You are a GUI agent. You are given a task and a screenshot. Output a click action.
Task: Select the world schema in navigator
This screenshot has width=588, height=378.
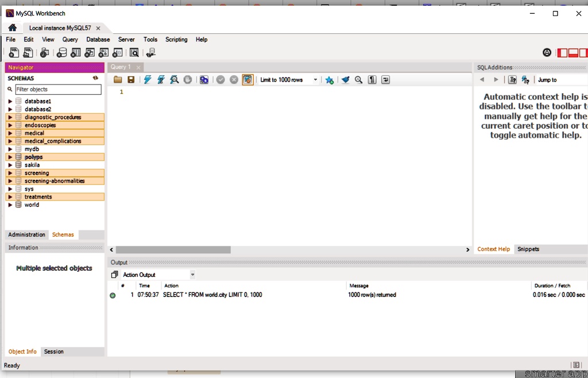tap(32, 205)
